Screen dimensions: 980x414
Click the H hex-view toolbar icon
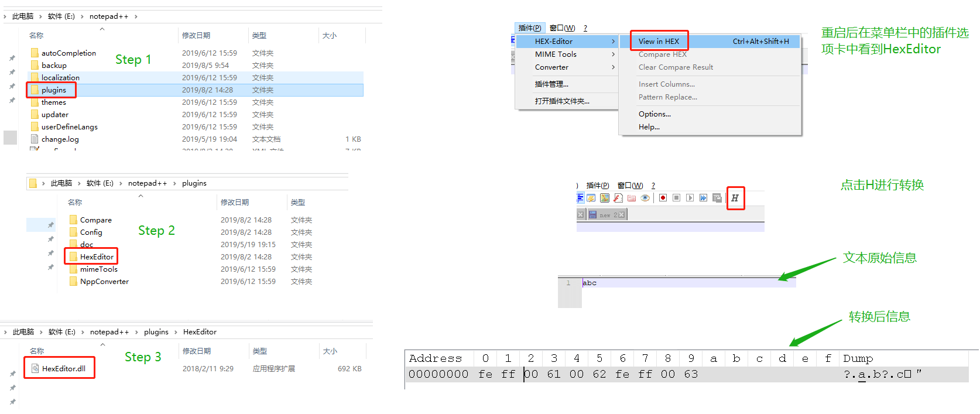[735, 198]
